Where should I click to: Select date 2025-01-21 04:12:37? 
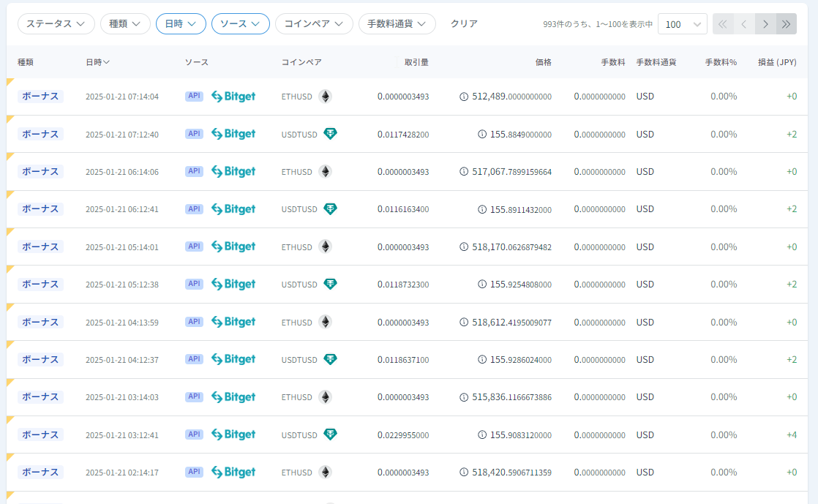(x=122, y=360)
